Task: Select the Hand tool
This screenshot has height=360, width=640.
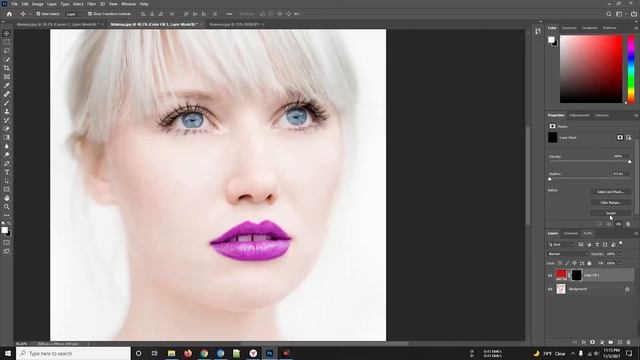Action: tap(7, 198)
